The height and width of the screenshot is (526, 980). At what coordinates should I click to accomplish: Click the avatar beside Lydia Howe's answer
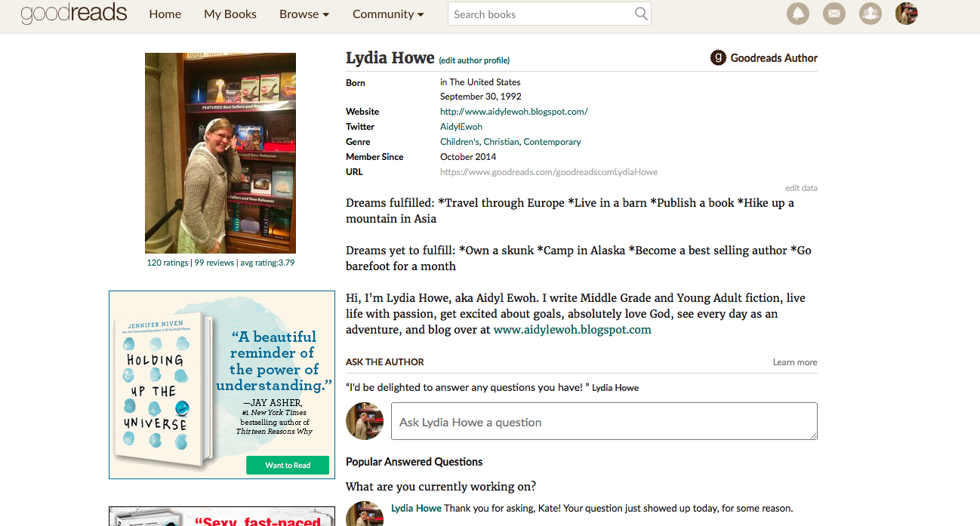[365, 514]
